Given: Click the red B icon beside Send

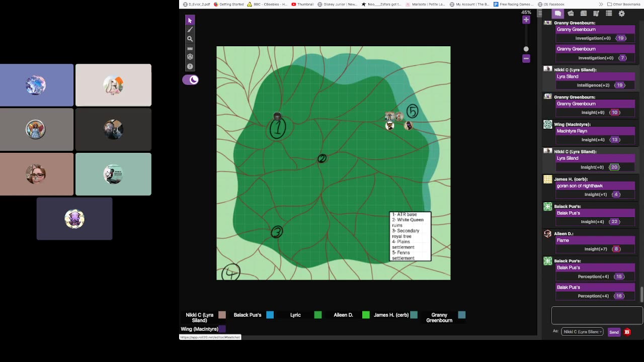Looking at the screenshot, I should 627,332.
